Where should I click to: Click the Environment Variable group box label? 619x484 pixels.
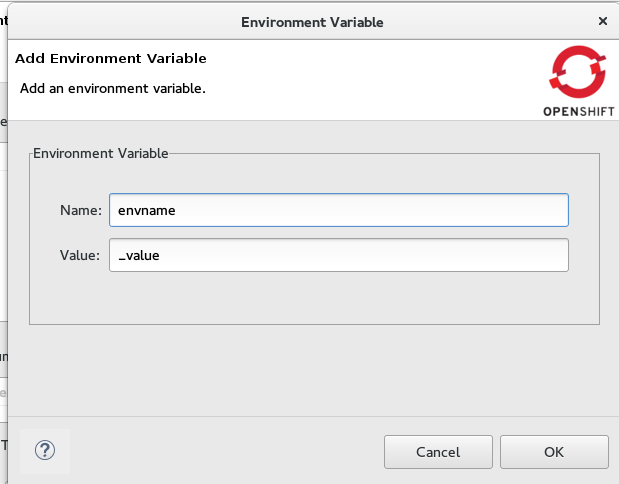click(x=101, y=153)
